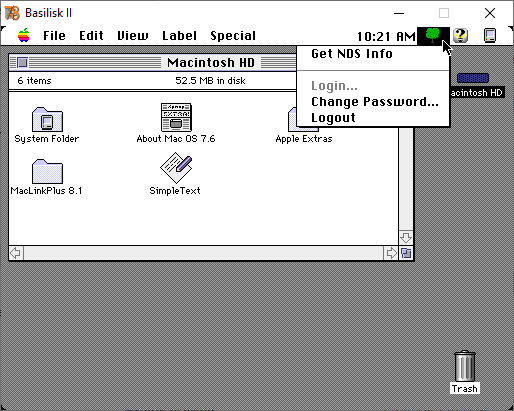Open the View menu
The image size is (514, 411).
point(132,36)
